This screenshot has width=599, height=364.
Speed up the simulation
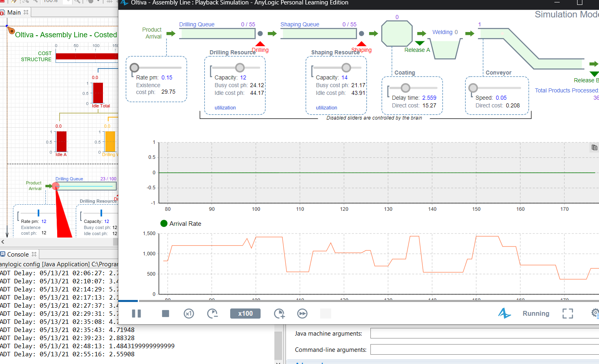279,313
